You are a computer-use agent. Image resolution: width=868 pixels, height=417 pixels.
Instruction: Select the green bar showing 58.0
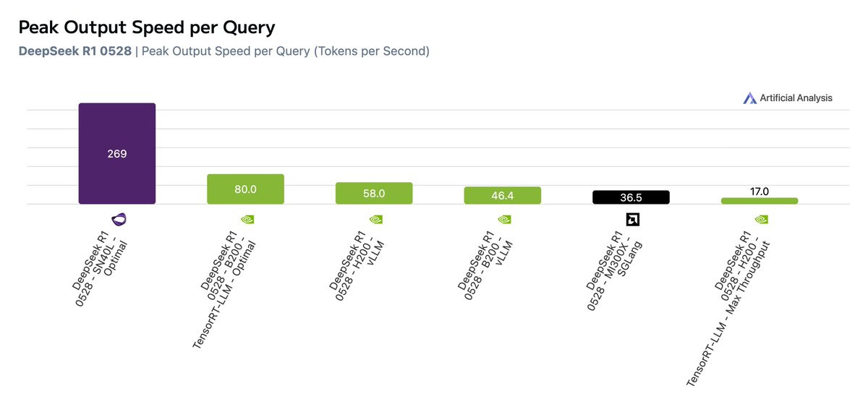tap(374, 194)
